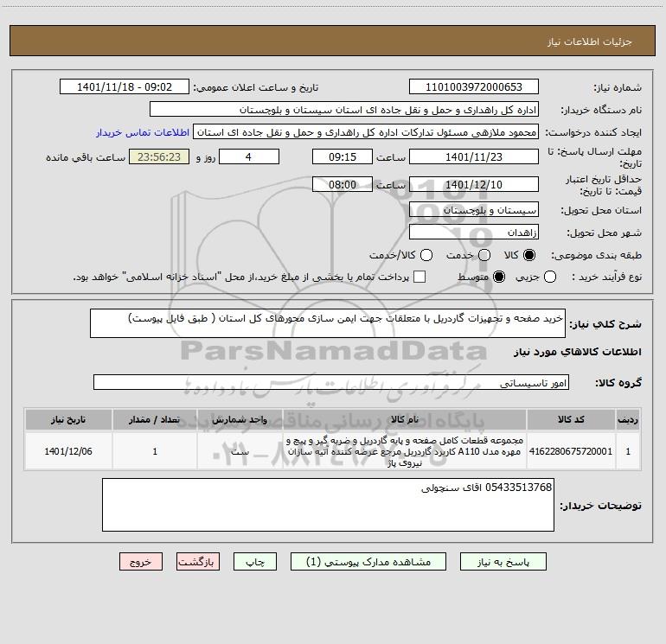666x644 pixels.
Task: Select the متوسط purchase type radio
Action: pos(499,277)
